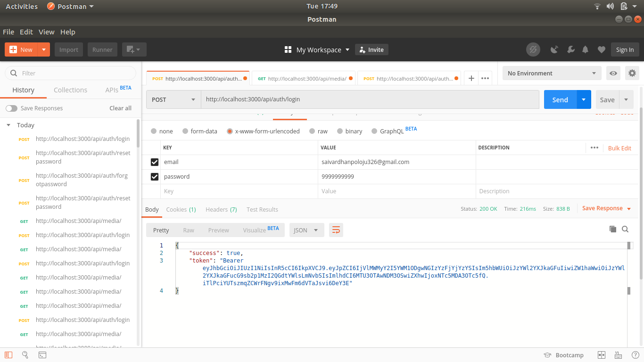
Task: Click the Send button
Action: 560,99
